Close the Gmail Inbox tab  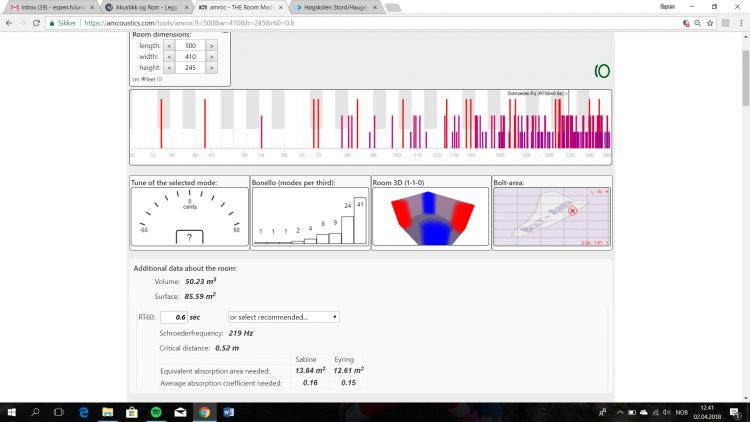(92, 8)
